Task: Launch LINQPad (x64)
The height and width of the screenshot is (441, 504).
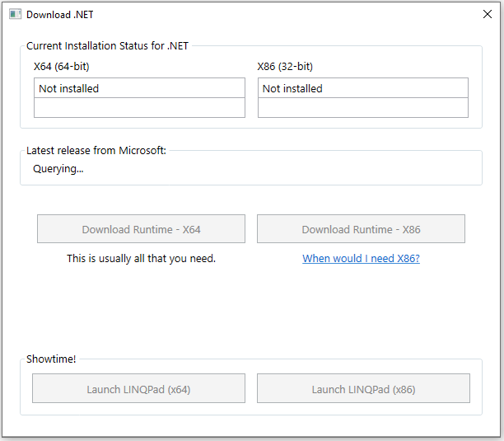Action: (x=138, y=388)
